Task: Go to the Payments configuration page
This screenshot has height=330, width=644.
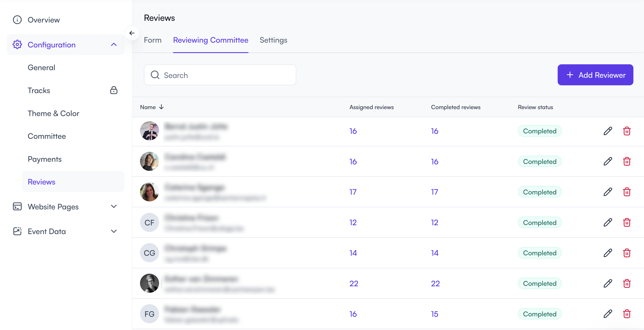Action: pyautogui.click(x=45, y=159)
